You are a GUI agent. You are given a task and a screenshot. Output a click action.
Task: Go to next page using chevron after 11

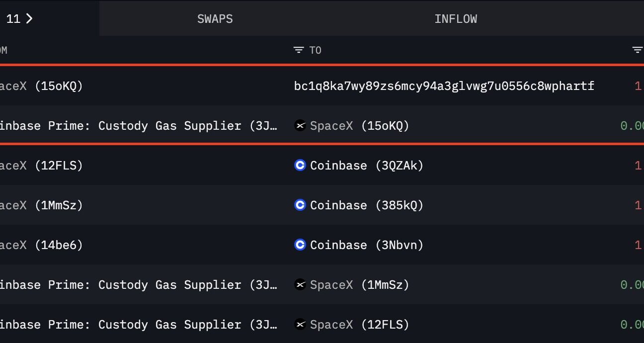click(x=29, y=19)
